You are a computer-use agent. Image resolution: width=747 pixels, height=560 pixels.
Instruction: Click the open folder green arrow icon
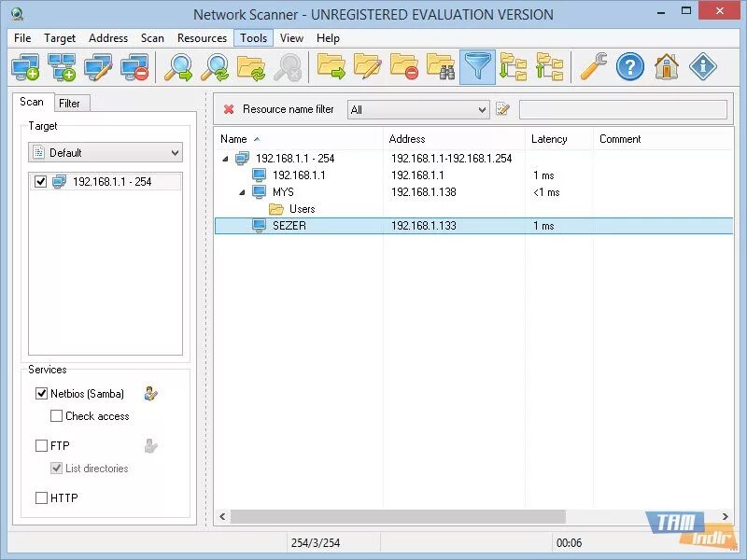(331, 66)
